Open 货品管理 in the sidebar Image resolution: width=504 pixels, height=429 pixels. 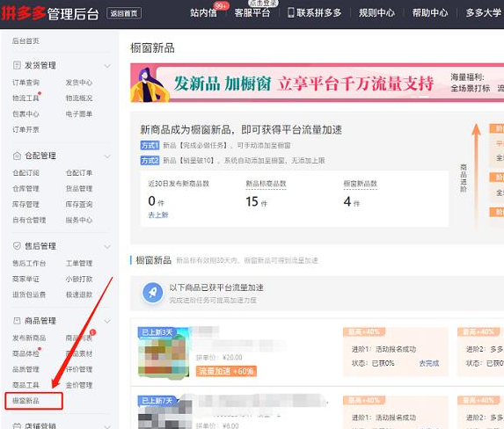pos(79,189)
